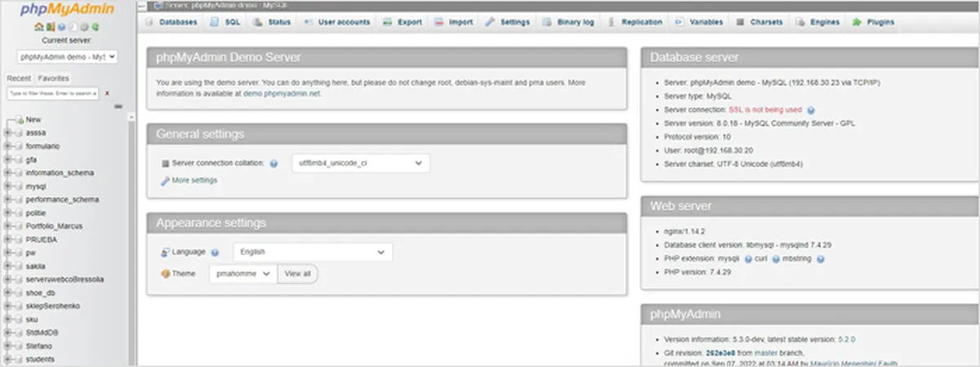Click the reload navigation panel green icon
Viewport: 980px width, 367px height.
tap(96, 27)
